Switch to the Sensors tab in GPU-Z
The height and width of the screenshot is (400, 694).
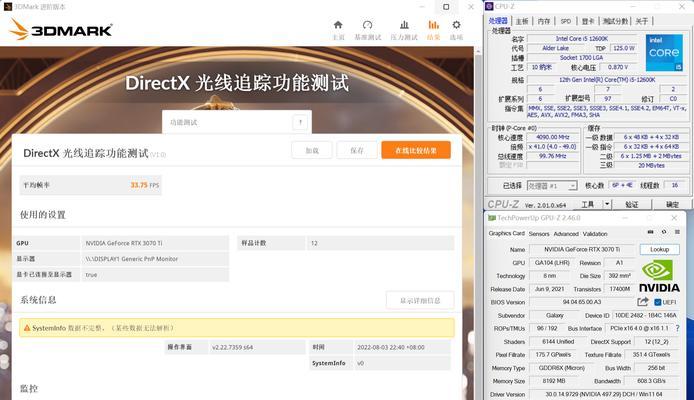point(539,234)
